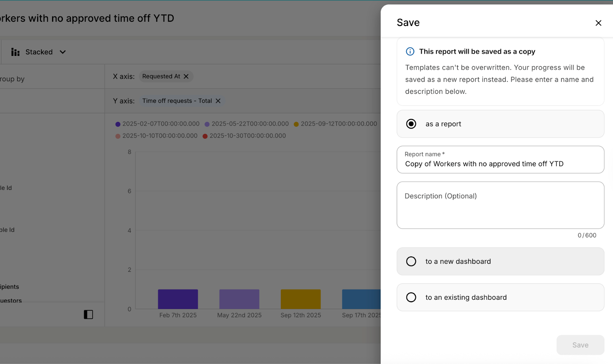613x364 pixels.
Task: Choose 'to a new dashboard' radio option
Action: coord(411,261)
